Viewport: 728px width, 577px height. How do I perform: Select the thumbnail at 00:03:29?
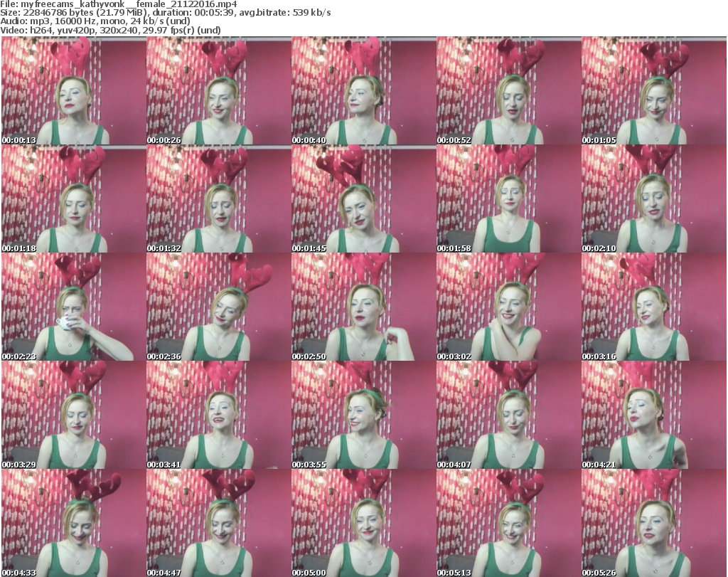[x=73, y=415]
